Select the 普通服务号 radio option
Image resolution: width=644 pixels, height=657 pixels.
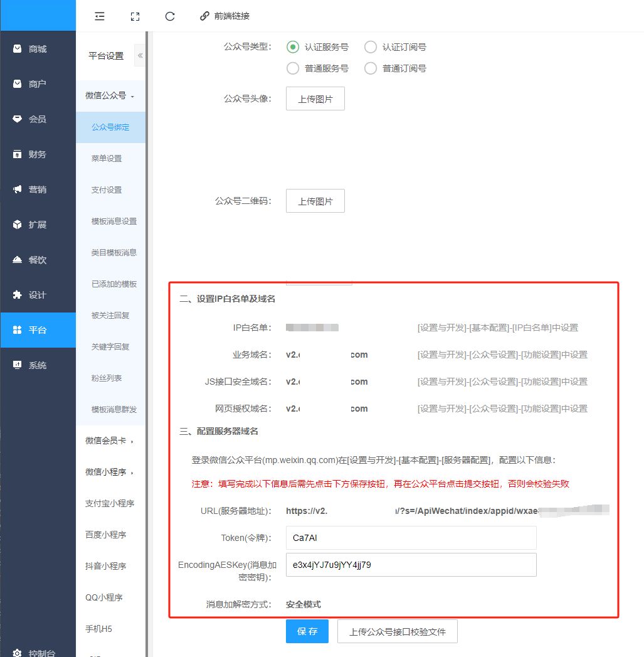pos(293,68)
